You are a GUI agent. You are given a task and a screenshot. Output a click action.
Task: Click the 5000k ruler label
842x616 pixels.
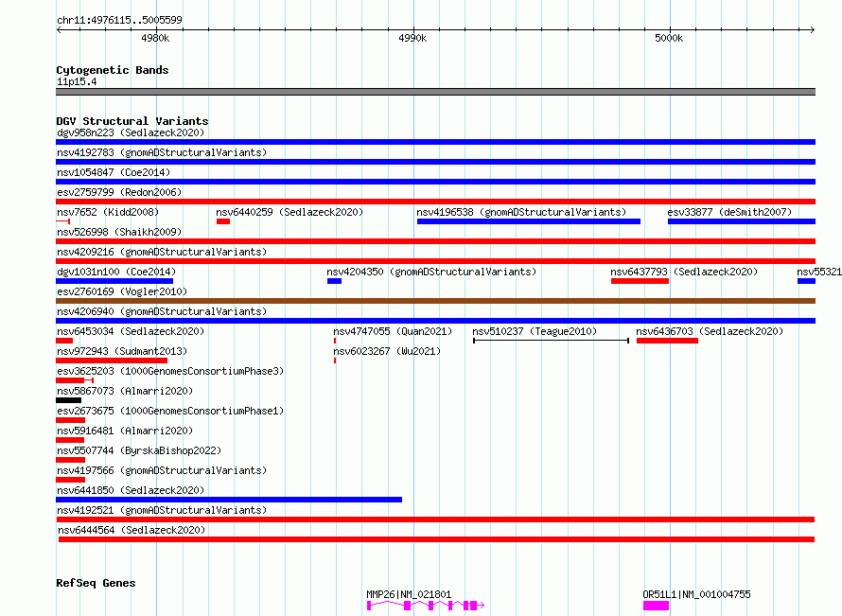click(669, 38)
